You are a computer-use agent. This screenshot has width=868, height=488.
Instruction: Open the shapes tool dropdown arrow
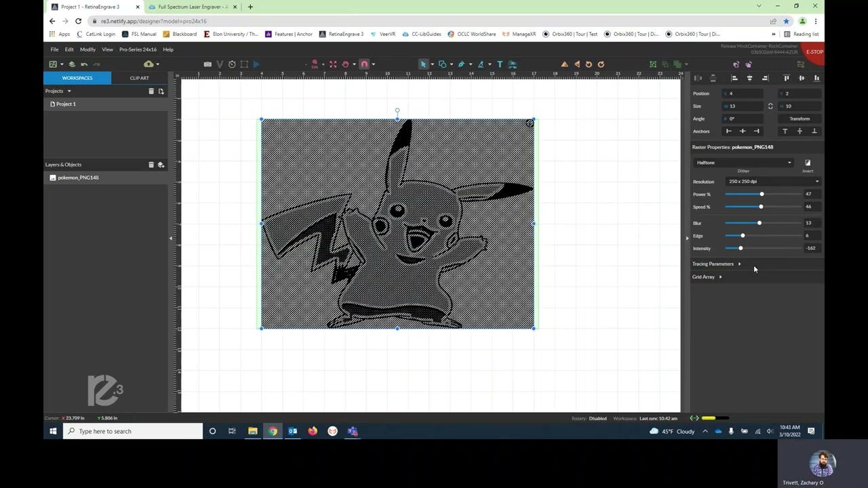(450, 64)
